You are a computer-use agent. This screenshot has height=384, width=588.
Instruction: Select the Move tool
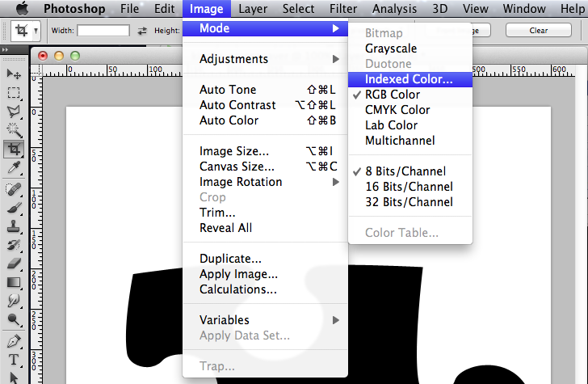pyautogui.click(x=14, y=74)
